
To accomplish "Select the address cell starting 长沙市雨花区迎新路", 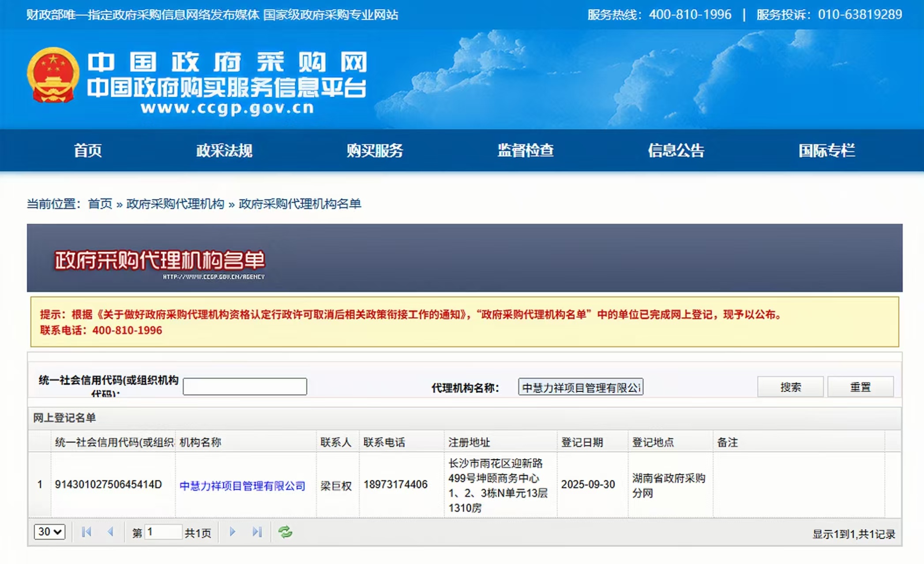I will coord(501,485).
